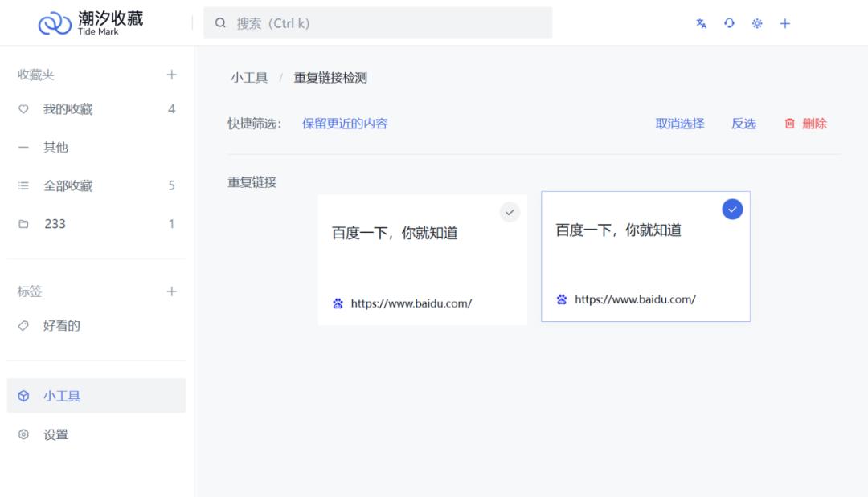Screen dimensions: 868x497
Task: Click the 标签 section heading
Action: tap(30, 291)
